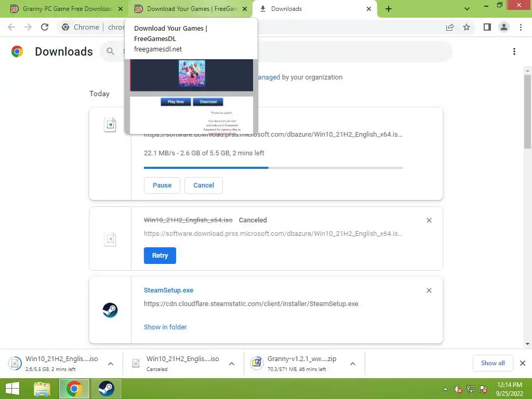The width and height of the screenshot is (532, 399).
Task: Remove SteamSetup.exe from the list
Action: [429, 290]
